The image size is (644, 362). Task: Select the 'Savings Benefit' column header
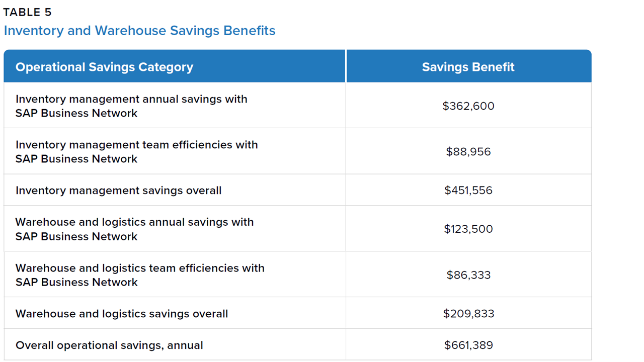tap(468, 67)
